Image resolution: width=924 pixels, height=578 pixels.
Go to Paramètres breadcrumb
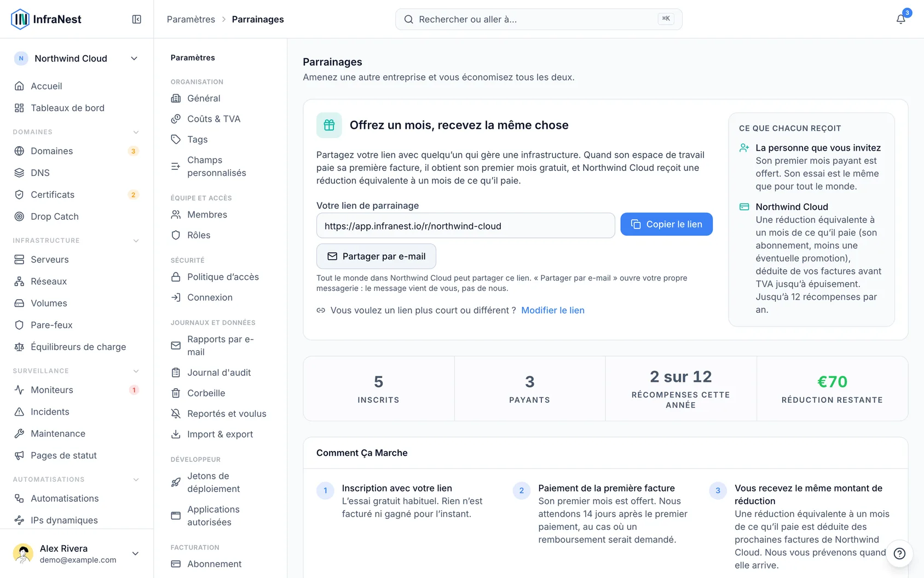coord(191,19)
